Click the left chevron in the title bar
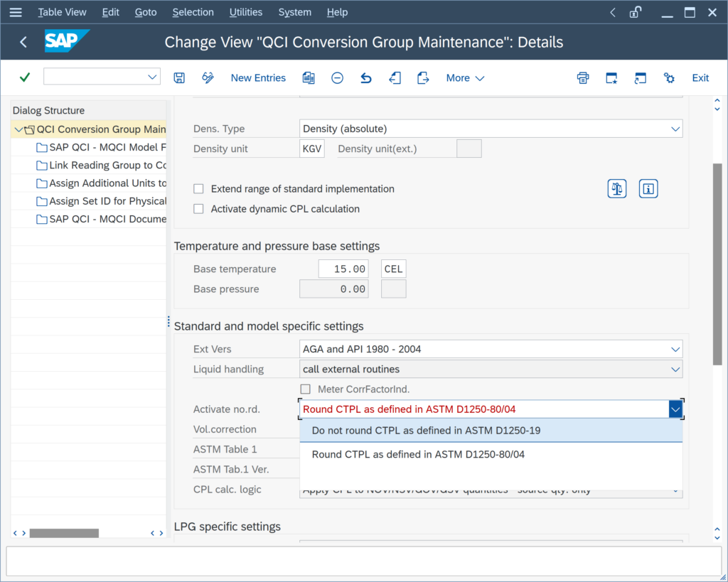728x582 pixels. point(613,12)
